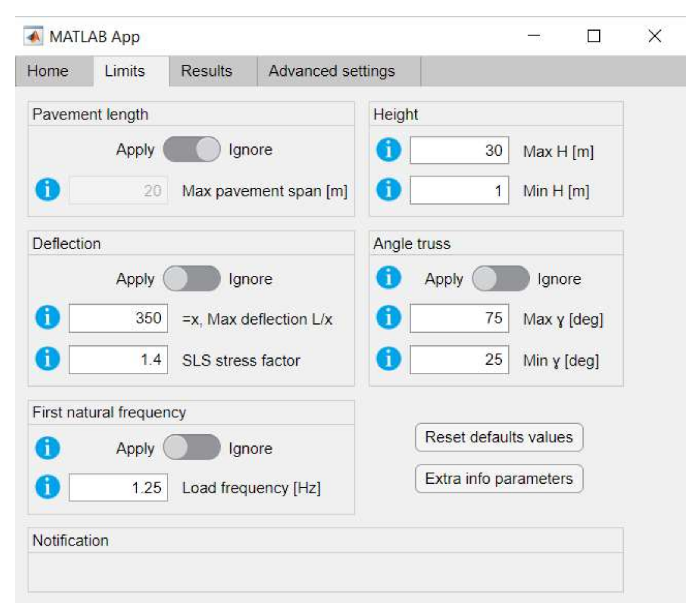Click Reset defaults values button
This screenshot has width=698, height=616.
click(499, 437)
